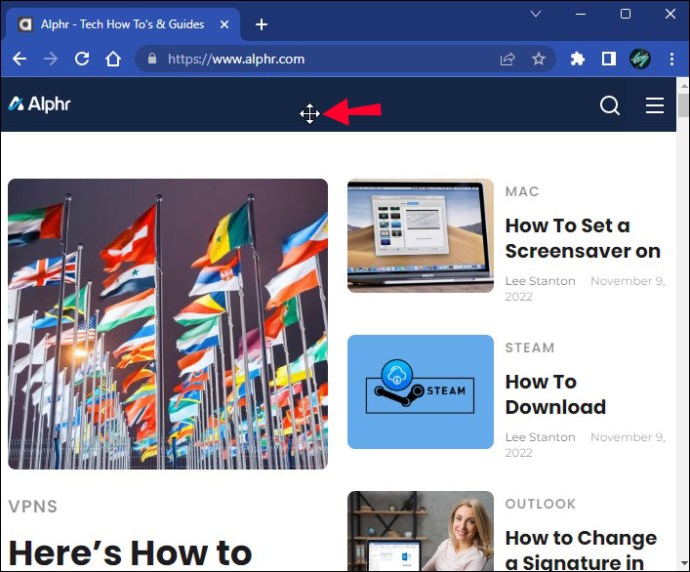This screenshot has width=690, height=572.
Task: Open the Outlook signature article thumbnail
Action: click(420, 531)
